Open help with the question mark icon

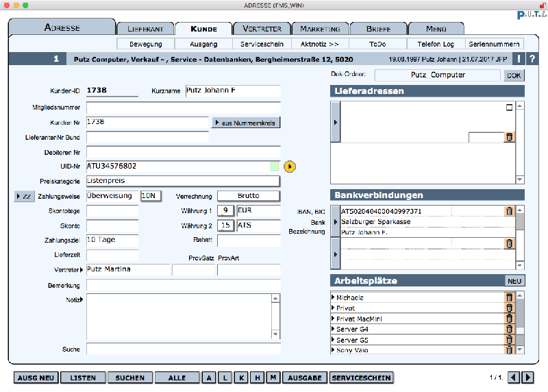532,59
